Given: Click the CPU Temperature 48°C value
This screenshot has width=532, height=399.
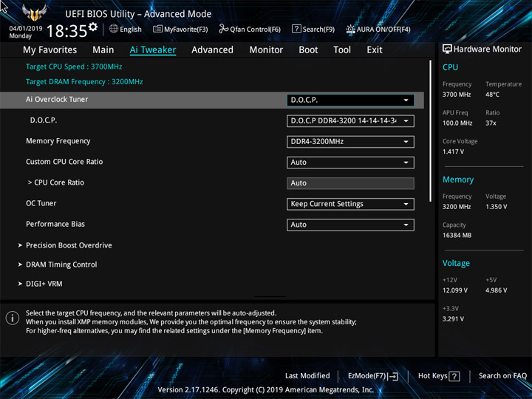Looking at the screenshot, I should (x=492, y=95).
